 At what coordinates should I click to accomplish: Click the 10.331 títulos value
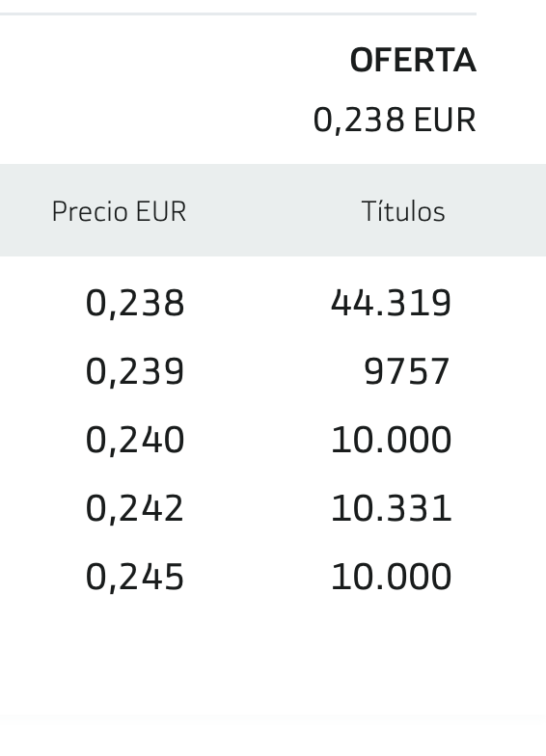click(x=391, y=509)
